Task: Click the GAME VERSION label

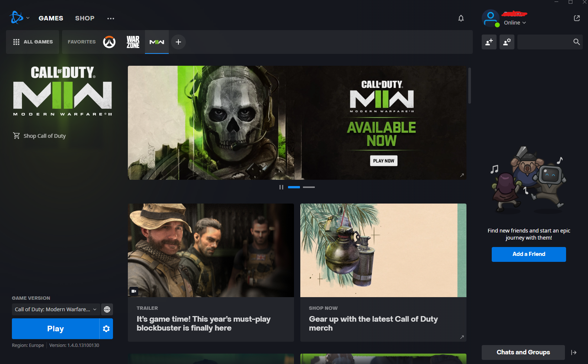Action: pos(31,298)
